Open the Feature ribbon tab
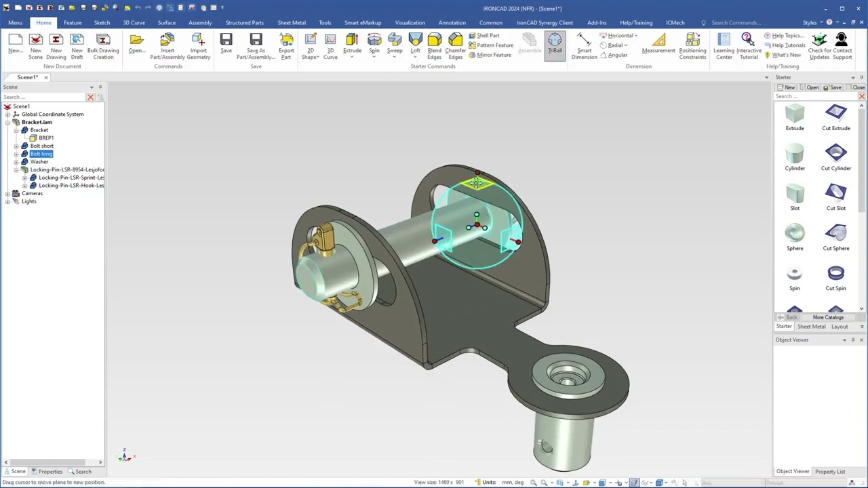Screen dimensions: 868x488 tap(73, 22)
